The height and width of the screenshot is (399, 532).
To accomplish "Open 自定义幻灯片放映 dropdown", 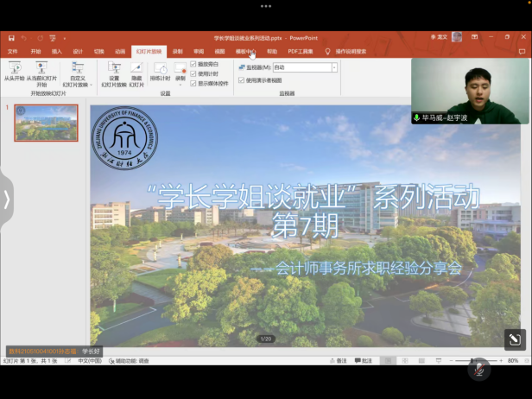I will click(x=78, y=71).
